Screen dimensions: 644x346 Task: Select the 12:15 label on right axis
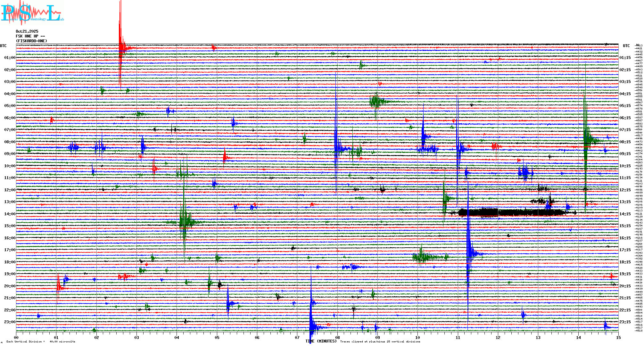pos(625,190)
